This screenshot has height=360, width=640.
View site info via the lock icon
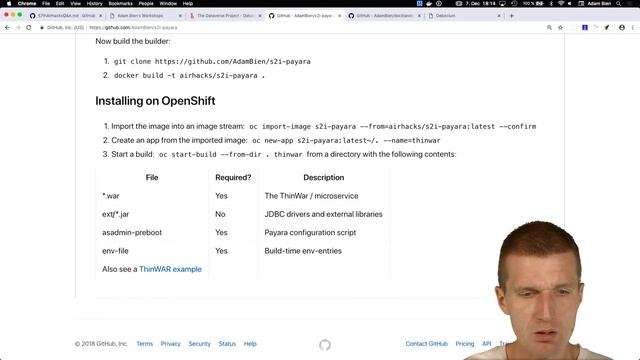[42, 27]
